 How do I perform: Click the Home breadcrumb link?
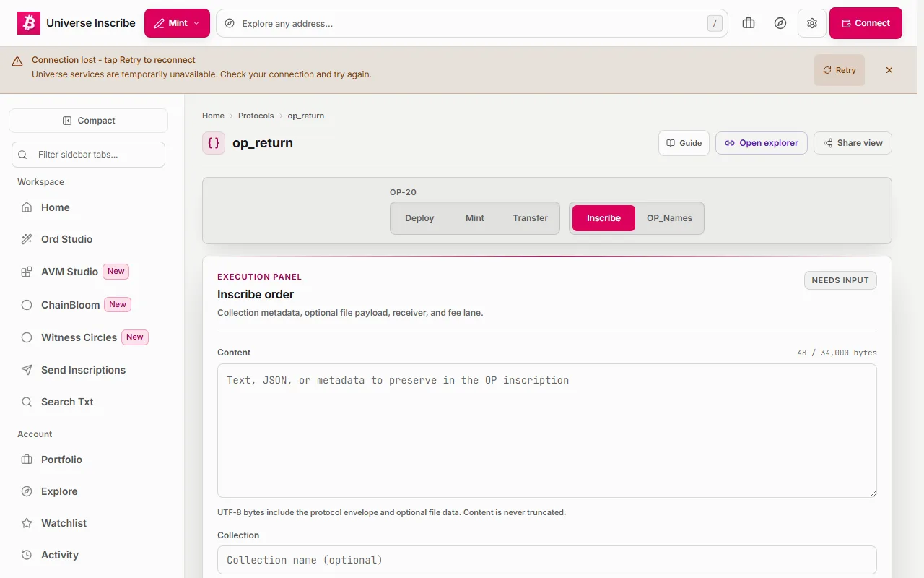point(213,116)
